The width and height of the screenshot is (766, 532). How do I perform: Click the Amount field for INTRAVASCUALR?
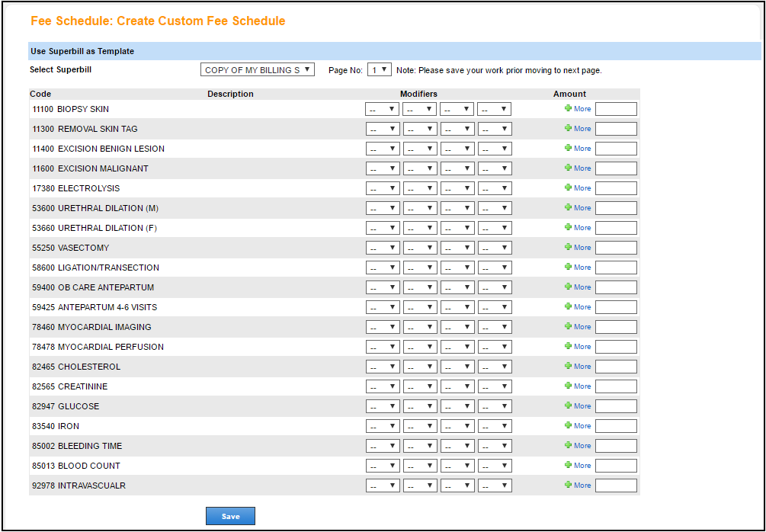pyautogui.click(x=616, y=485)
